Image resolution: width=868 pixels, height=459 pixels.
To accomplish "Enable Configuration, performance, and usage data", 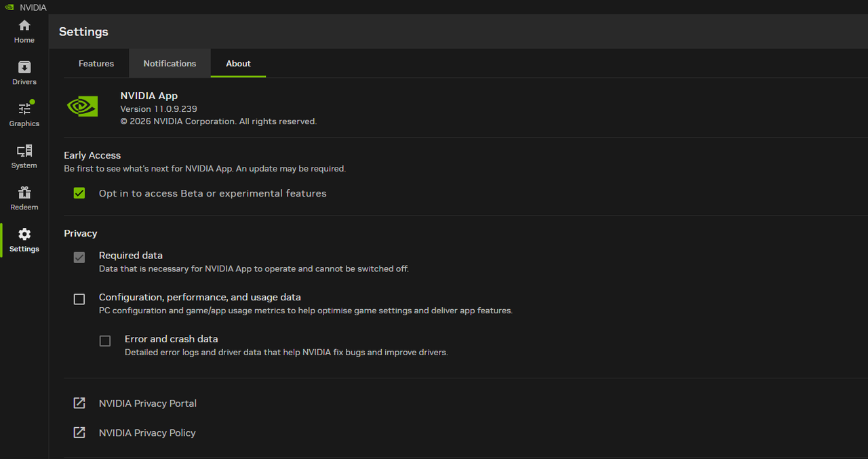I will click(79, 299).
